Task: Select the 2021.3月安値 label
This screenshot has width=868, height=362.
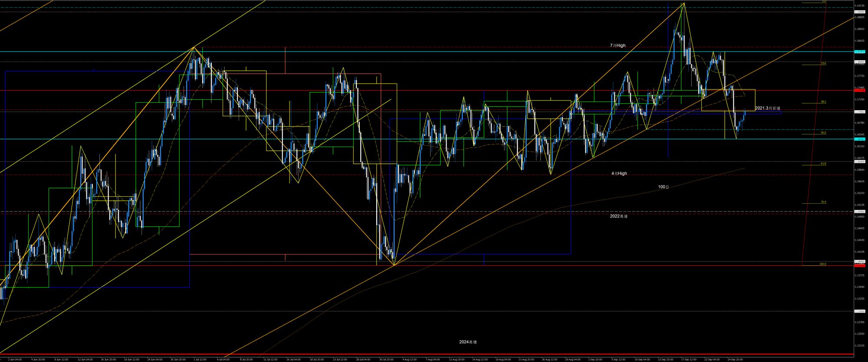Action: [767, 108]
